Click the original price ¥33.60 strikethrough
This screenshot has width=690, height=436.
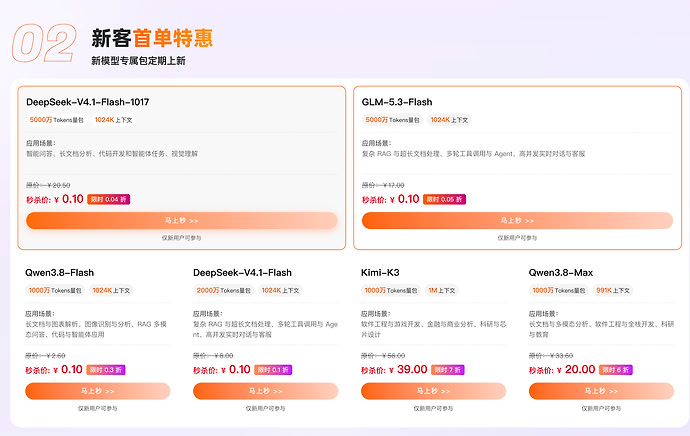click(x=551, y=355)
